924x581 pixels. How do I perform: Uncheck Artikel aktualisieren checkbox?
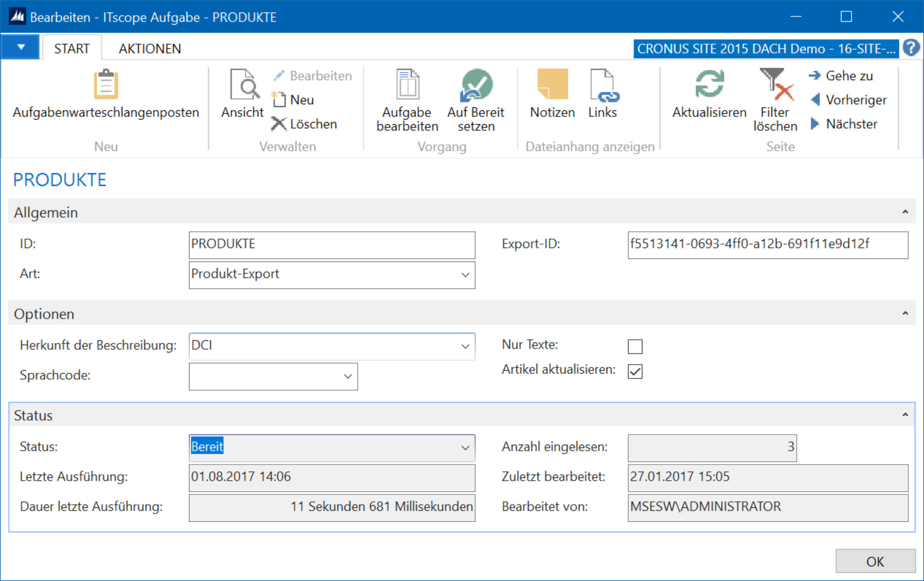(x=635, y=371)
